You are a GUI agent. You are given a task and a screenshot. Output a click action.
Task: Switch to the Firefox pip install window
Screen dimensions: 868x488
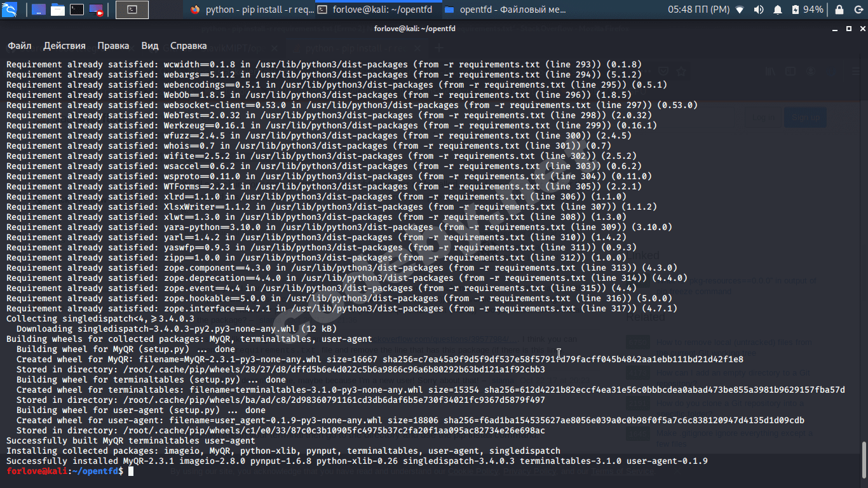(251, 10)
